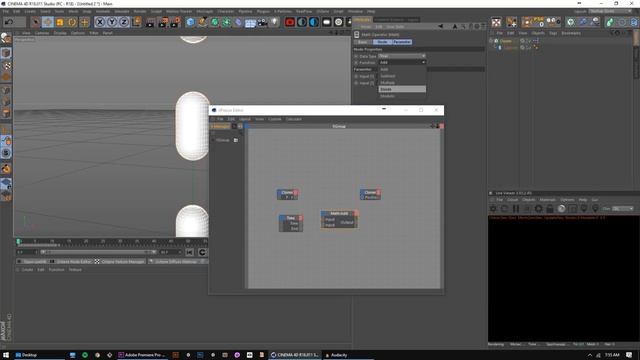
Task: Click the Time node in XPresso
Action: [291, 223]
